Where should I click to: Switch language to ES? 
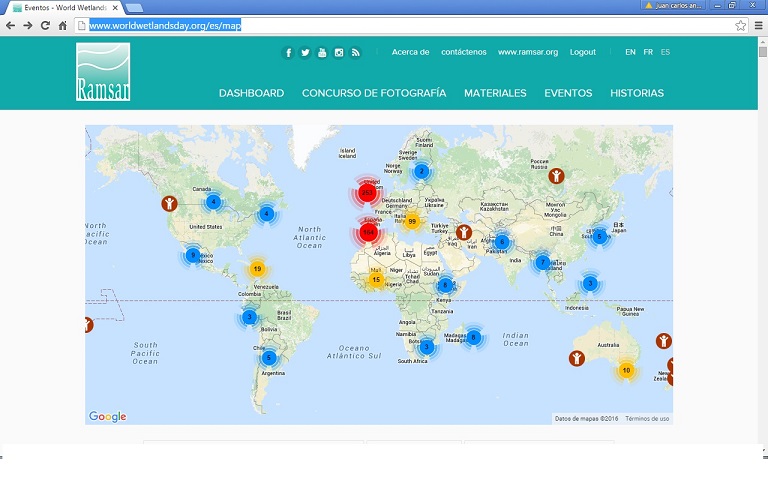(x=665, y=52)
